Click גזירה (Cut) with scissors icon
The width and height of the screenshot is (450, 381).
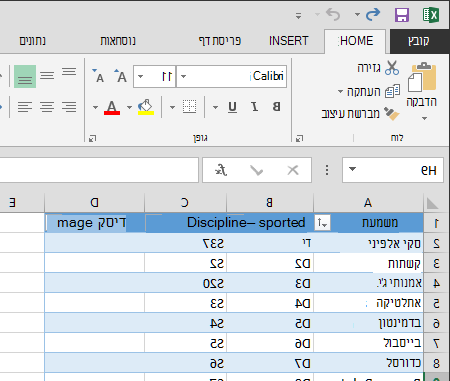pos(378,68)
